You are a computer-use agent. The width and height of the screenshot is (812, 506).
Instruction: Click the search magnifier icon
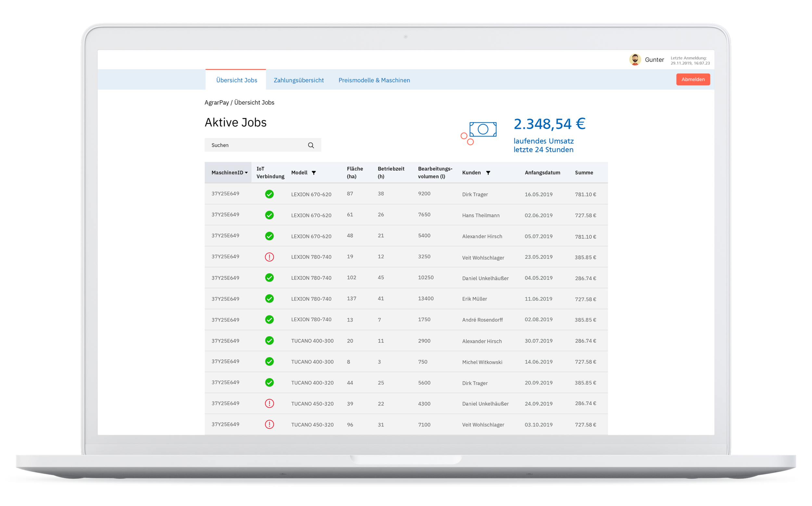[x=311, y=145]
